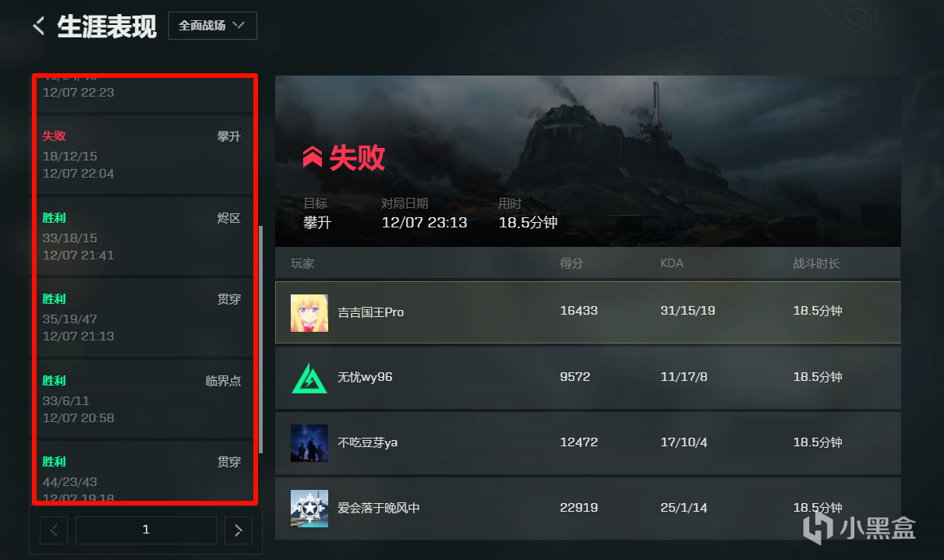Open the 胜利 贯穿 match at 21:13
Viewport: 944px width, 560px height.
click(144, 318)
